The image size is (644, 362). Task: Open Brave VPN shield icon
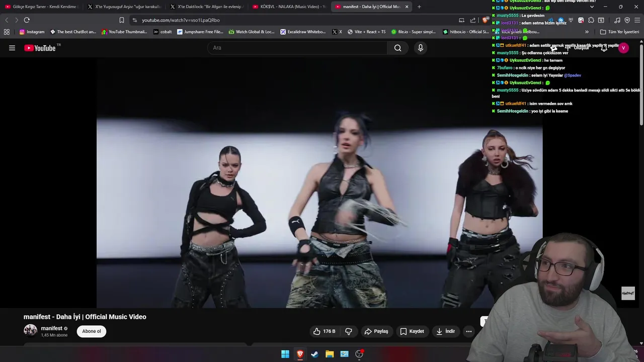627,20
